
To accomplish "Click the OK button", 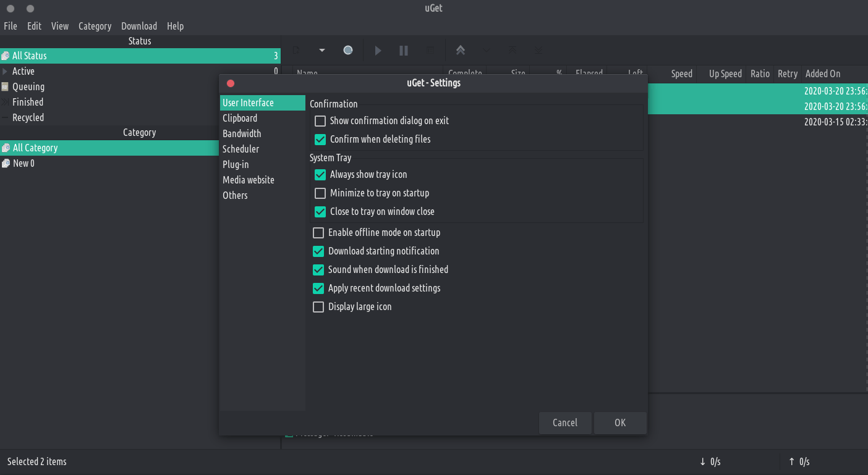I will point(620,422).
